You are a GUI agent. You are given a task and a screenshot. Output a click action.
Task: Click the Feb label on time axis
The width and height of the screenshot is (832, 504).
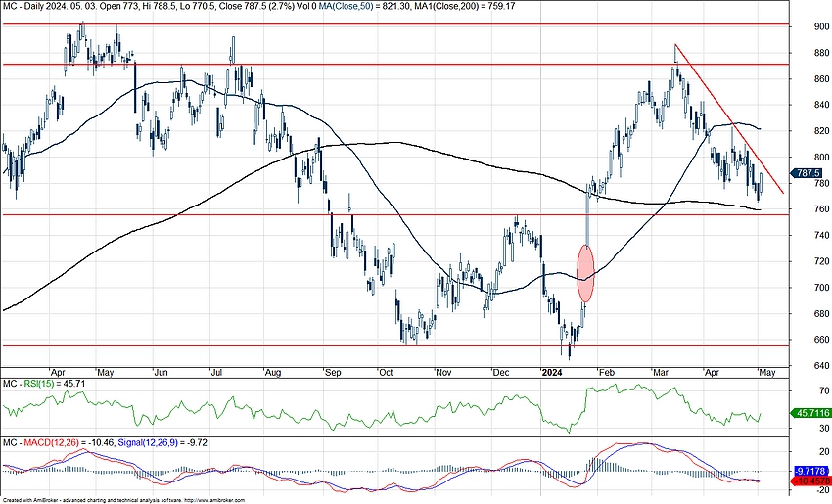point(605,373)
